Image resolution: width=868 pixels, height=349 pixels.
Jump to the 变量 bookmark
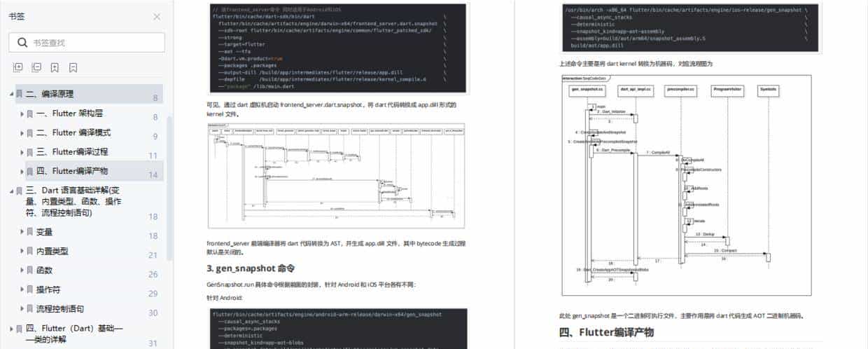[44, 232]
